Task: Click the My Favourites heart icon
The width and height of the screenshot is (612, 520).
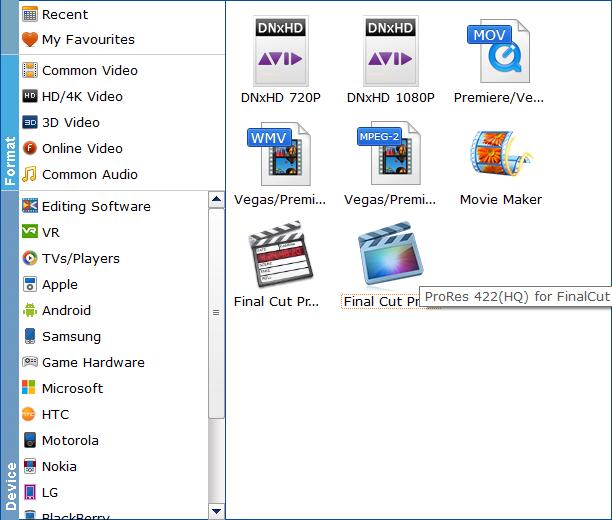Action: tap(30, 39)
